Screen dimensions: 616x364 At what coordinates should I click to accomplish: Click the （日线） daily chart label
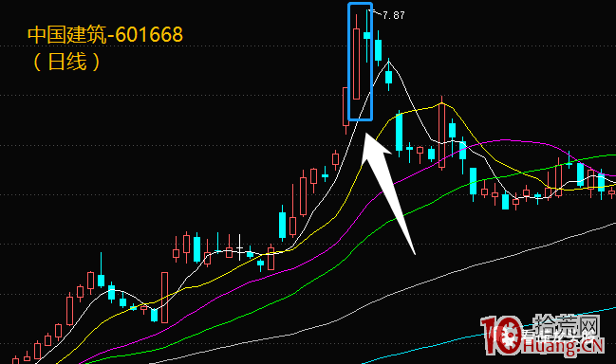pyautogui.click(x=66, y=62)
